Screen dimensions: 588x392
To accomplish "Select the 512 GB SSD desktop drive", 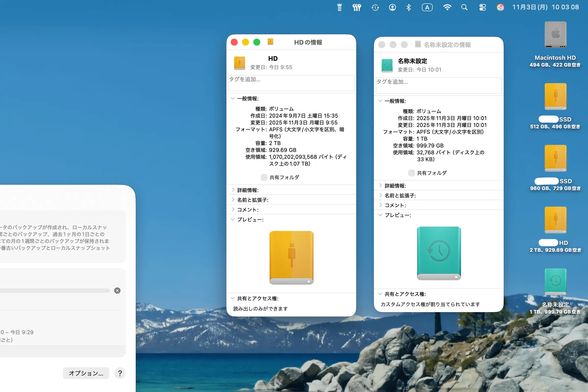I will coord(555,97).
